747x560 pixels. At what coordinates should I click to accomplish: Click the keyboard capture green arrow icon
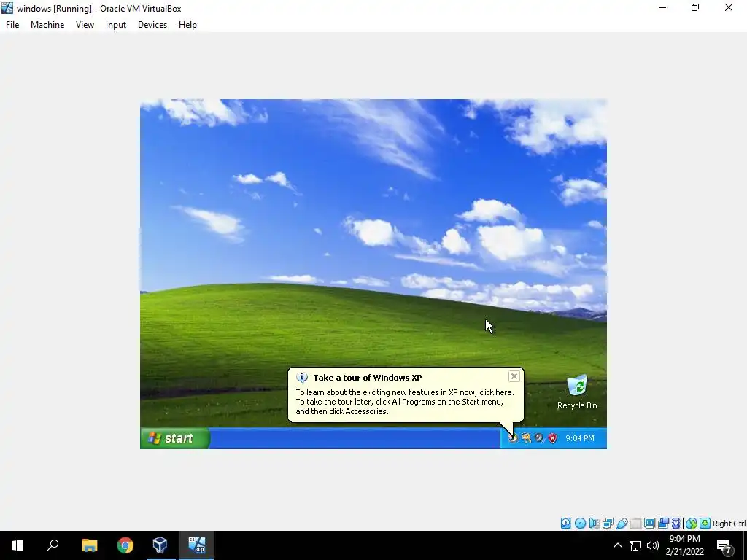pos(705,524)
